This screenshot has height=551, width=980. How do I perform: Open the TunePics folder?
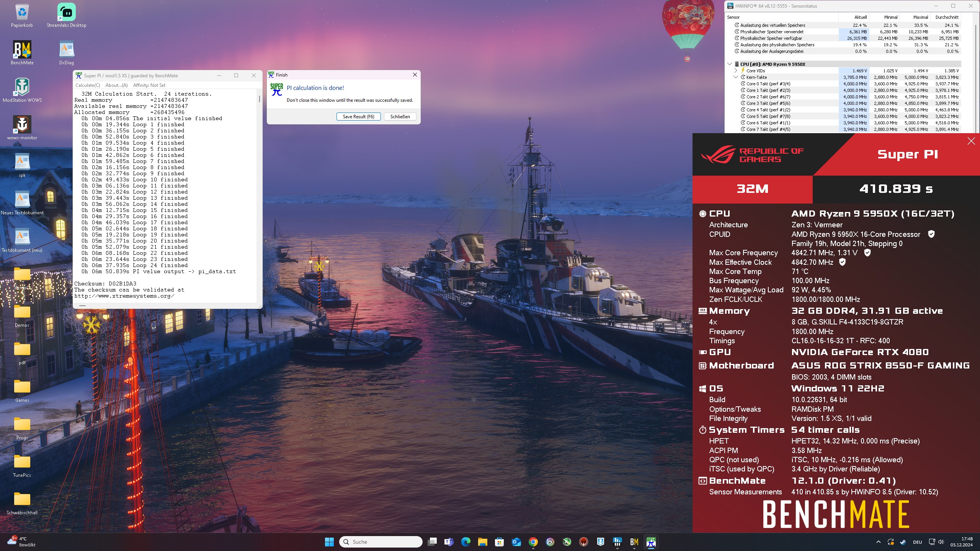coord(22,465)
